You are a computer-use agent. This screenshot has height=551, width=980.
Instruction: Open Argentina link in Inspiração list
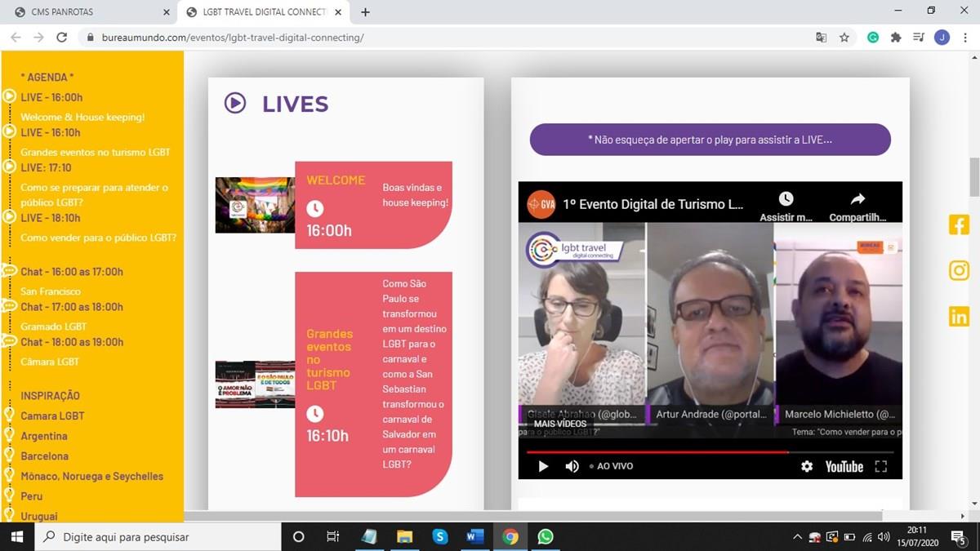click(x=44, y=436)
